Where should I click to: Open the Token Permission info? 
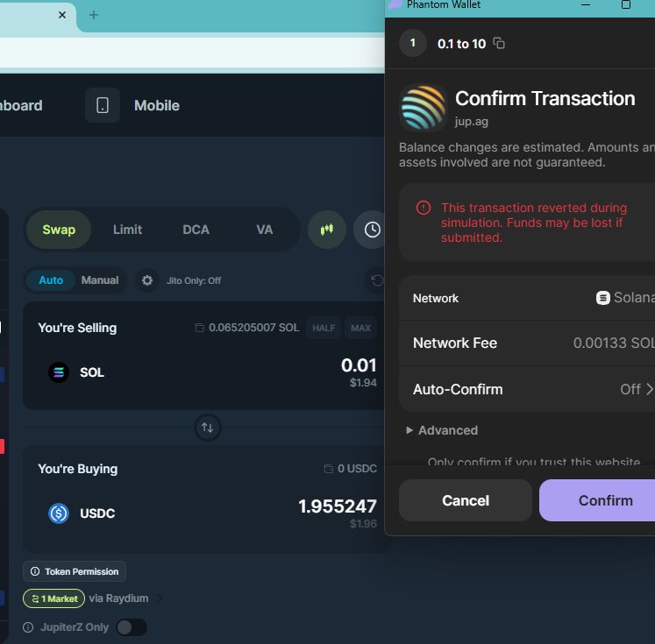point(75,571)
